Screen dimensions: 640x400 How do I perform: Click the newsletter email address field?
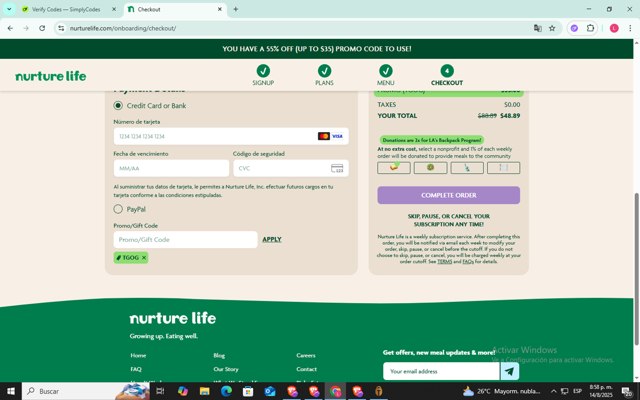coord(441,371)
